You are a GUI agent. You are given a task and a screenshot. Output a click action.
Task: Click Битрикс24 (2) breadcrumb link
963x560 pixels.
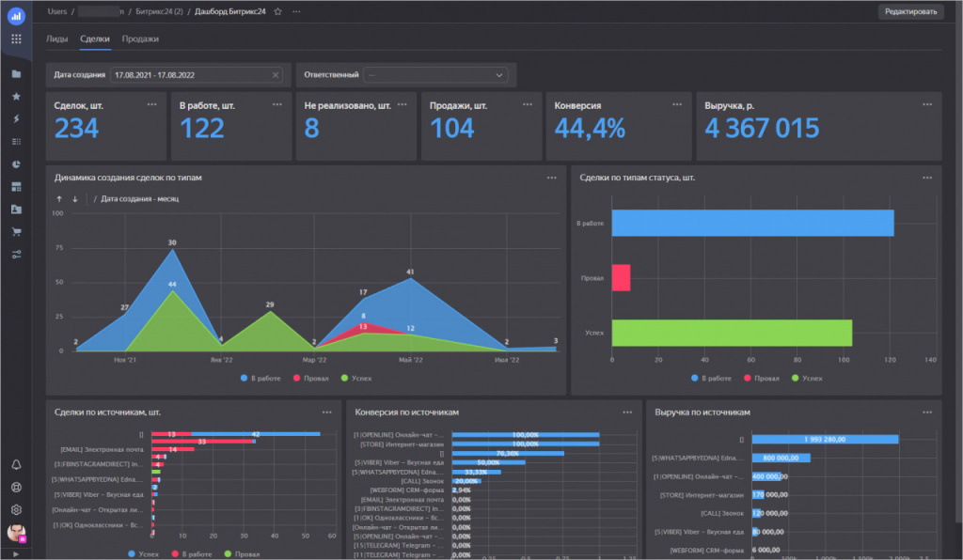click(159, 11)
